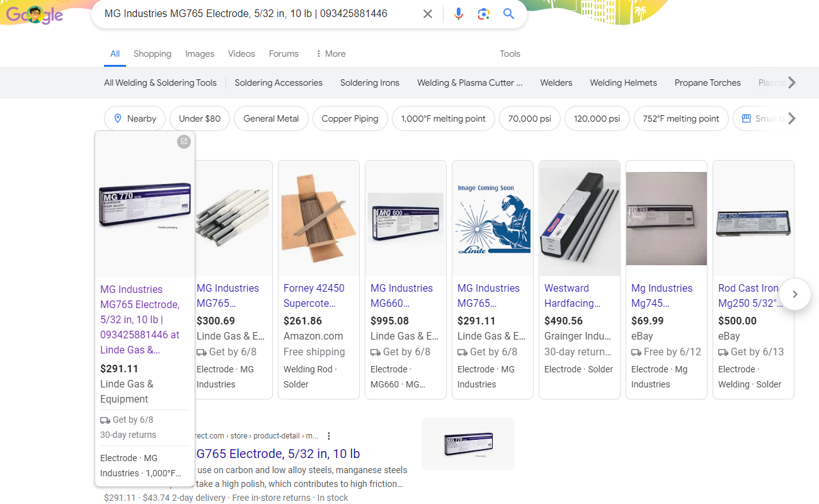Click the blue search magnifier icon

coord(509,14)
